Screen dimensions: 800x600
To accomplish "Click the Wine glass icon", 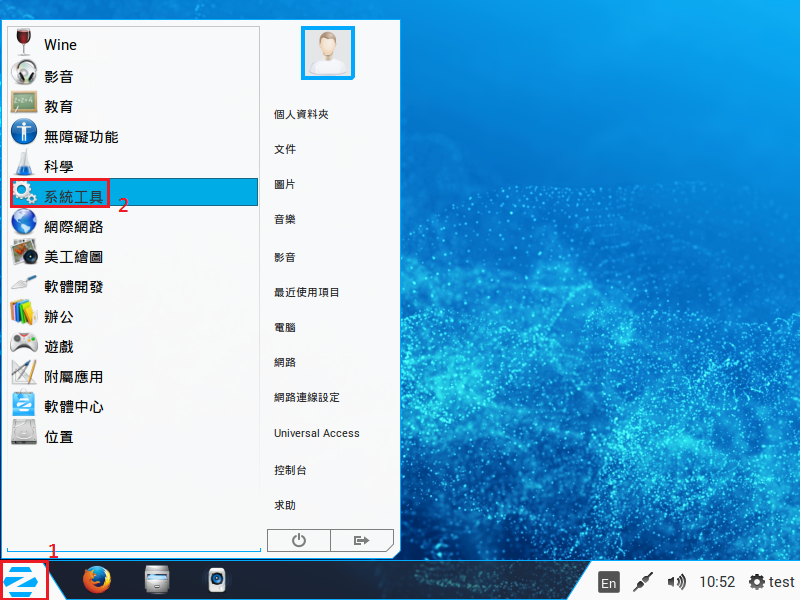I will pos(23,42).
